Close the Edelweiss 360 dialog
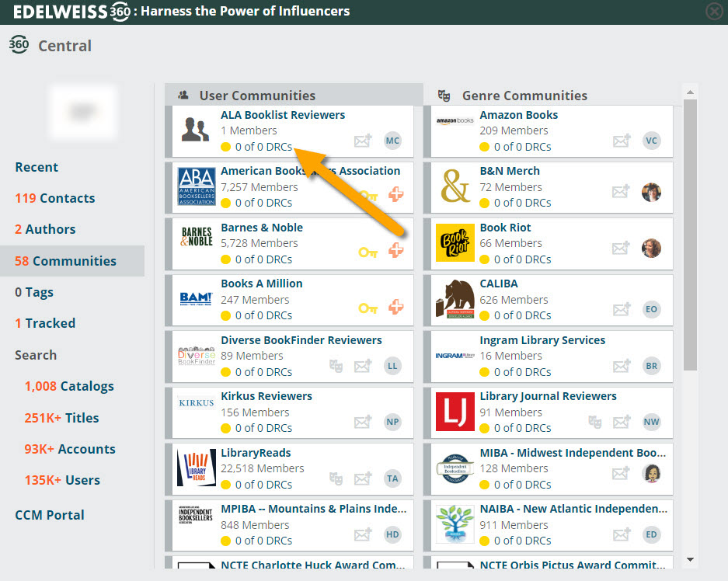The width and height of the screenshot is (728, 581). tap(714, 11)
